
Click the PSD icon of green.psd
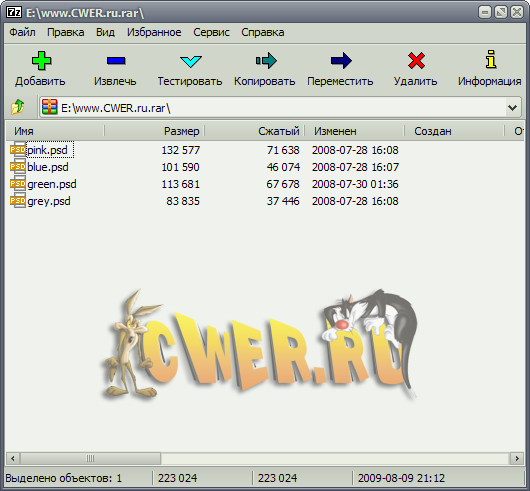click(x=18, y=184)
